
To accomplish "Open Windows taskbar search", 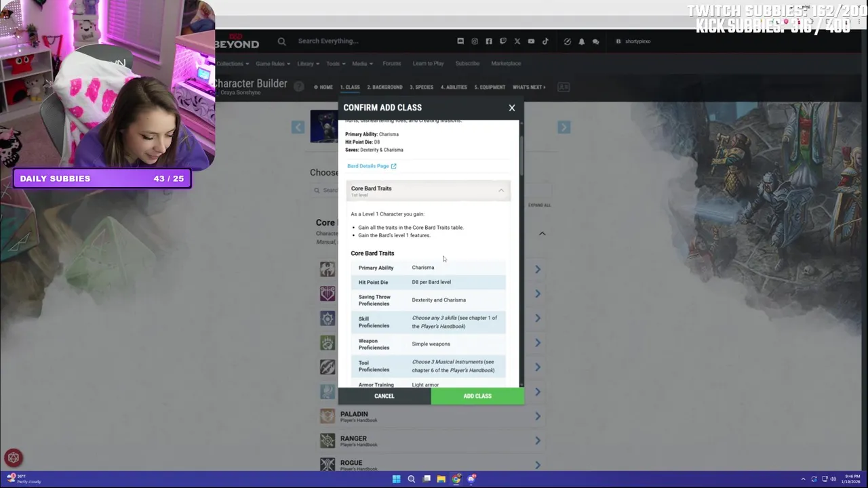I will [x=411, y=479].
